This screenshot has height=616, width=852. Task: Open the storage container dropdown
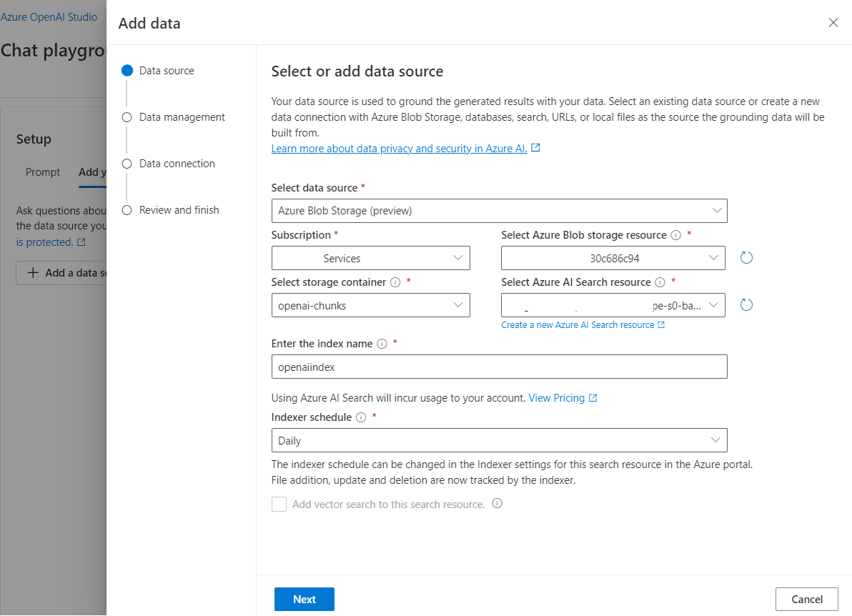(x=370, y=305)
